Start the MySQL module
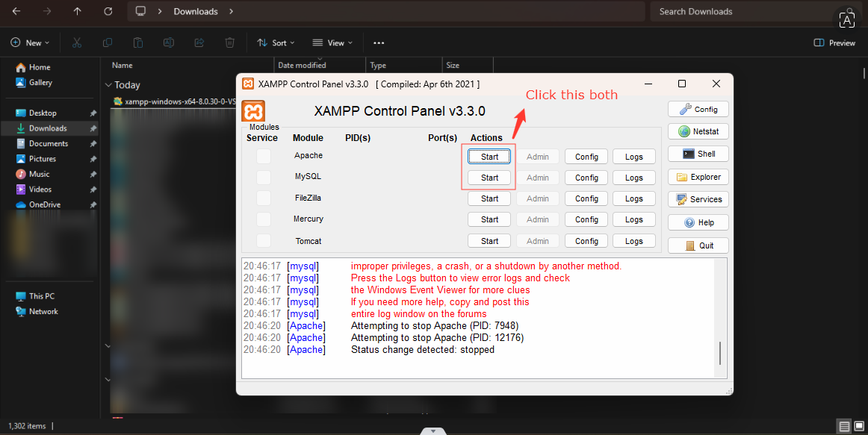The height and width of the screenshot is (435, 868). click(x=489, y=178)
